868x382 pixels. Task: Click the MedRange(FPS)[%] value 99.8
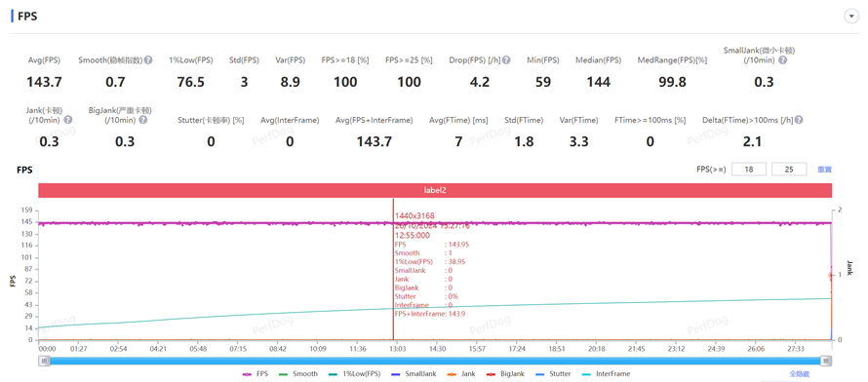tap(672, 83)
